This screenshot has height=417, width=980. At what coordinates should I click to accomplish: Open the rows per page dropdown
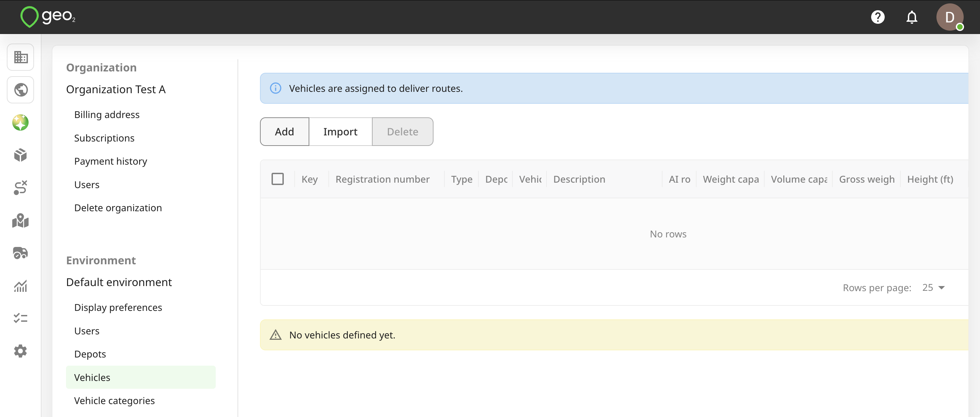(x=933, y=288)
